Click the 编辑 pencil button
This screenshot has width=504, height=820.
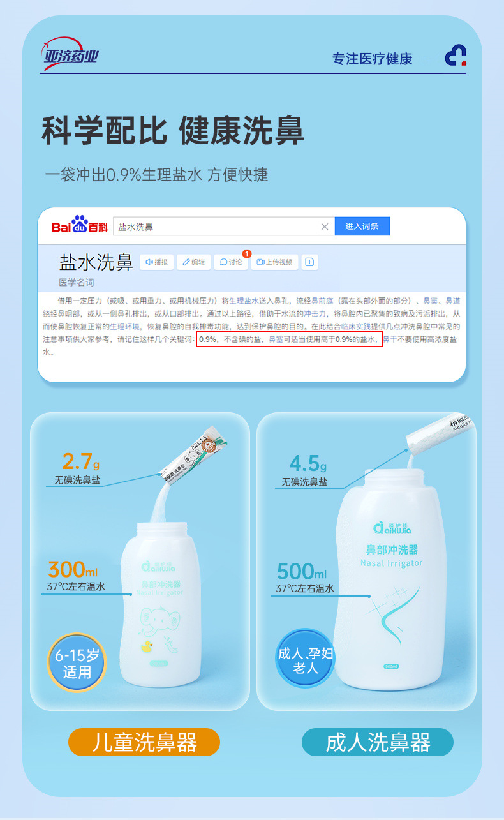point(193,262)
